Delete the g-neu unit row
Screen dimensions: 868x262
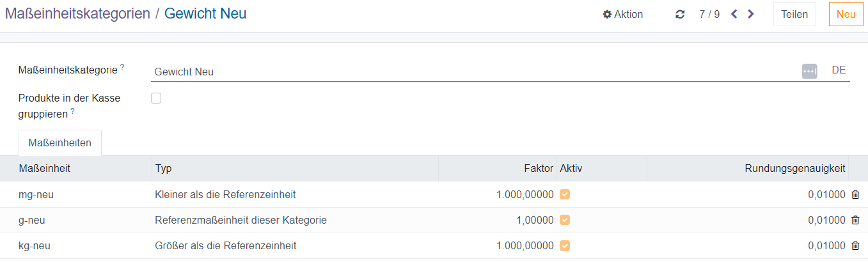click(x=855, y=220)
